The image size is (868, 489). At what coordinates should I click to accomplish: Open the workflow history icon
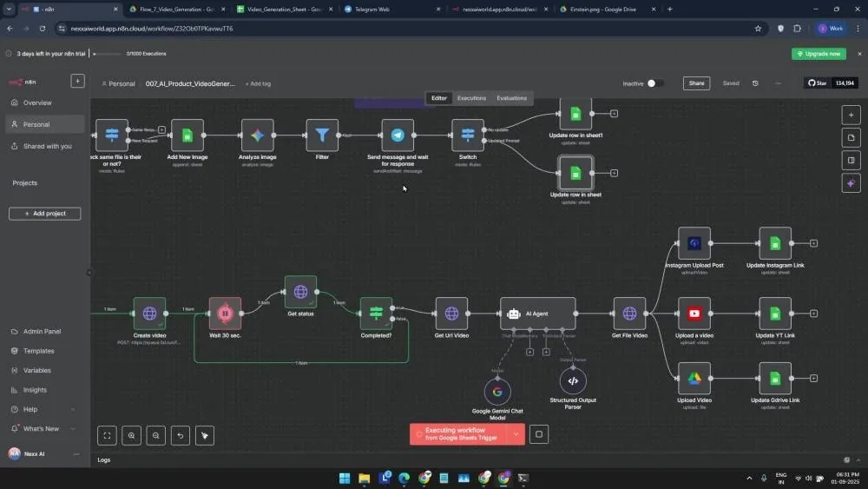(x=755, y=83)
